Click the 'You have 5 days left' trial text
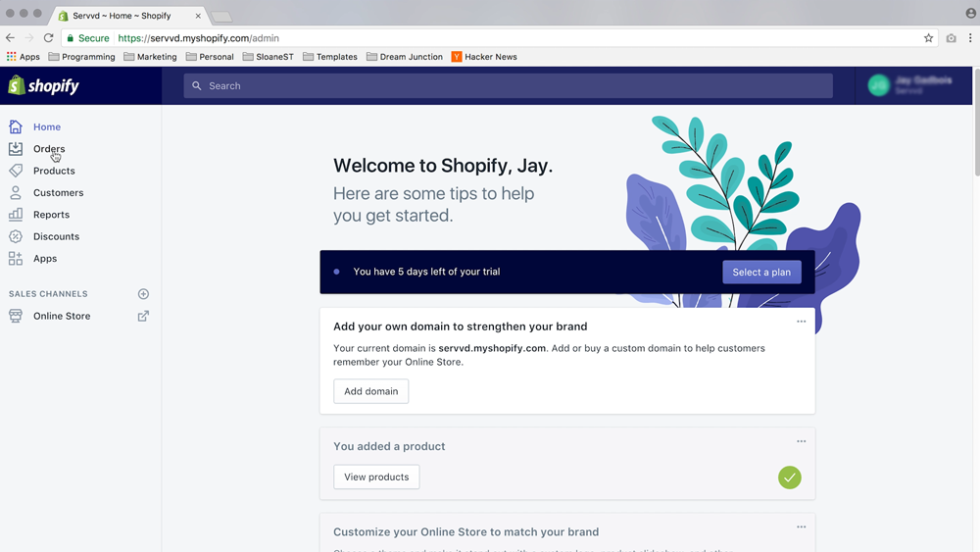Screen dimensions: 980x552 426,272
